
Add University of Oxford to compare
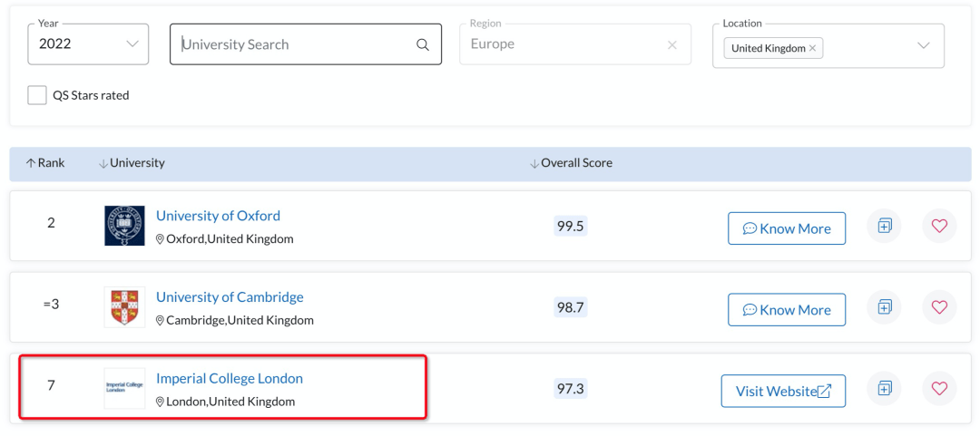click(884, 226)
